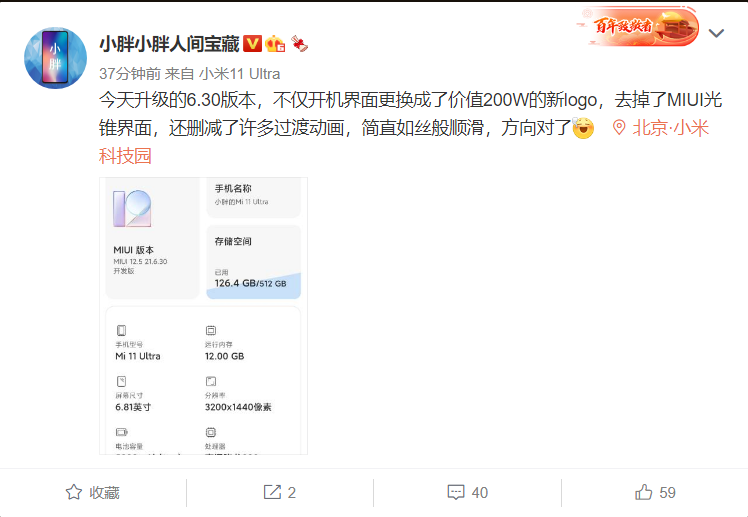Click the repost share icon

point(272,492)
